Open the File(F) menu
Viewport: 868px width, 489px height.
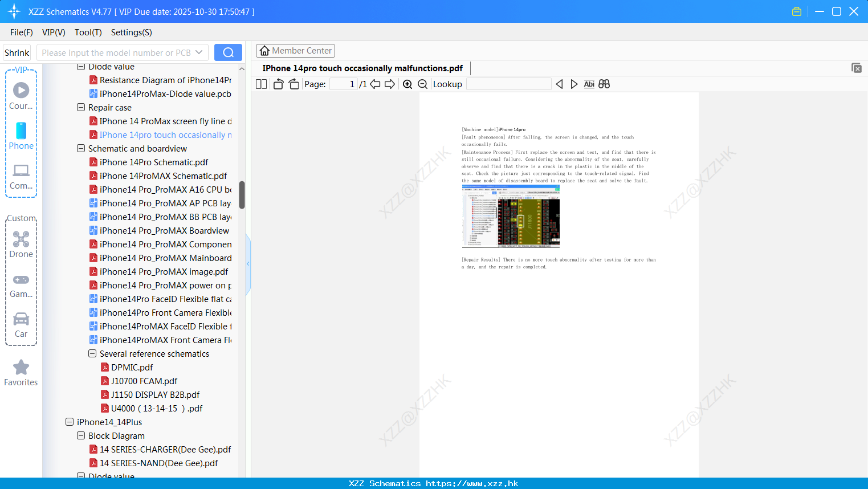(22, 32)
